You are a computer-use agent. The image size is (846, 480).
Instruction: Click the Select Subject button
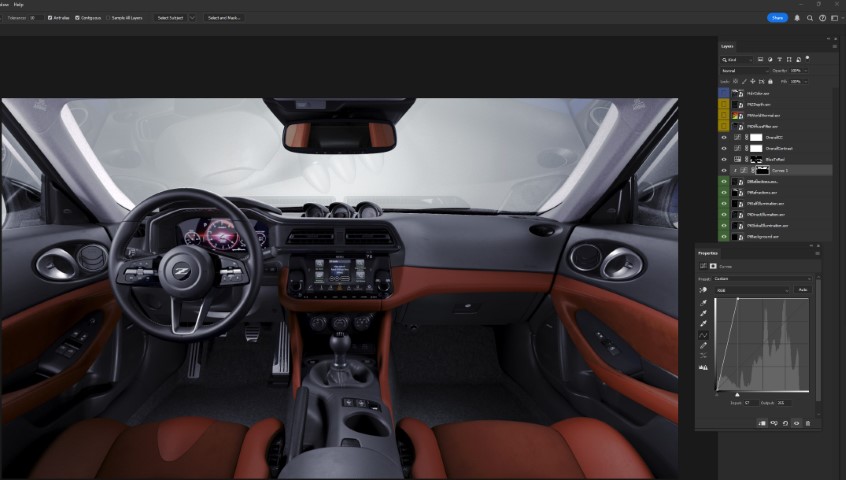pyautogui.click(x=170, y=18)
